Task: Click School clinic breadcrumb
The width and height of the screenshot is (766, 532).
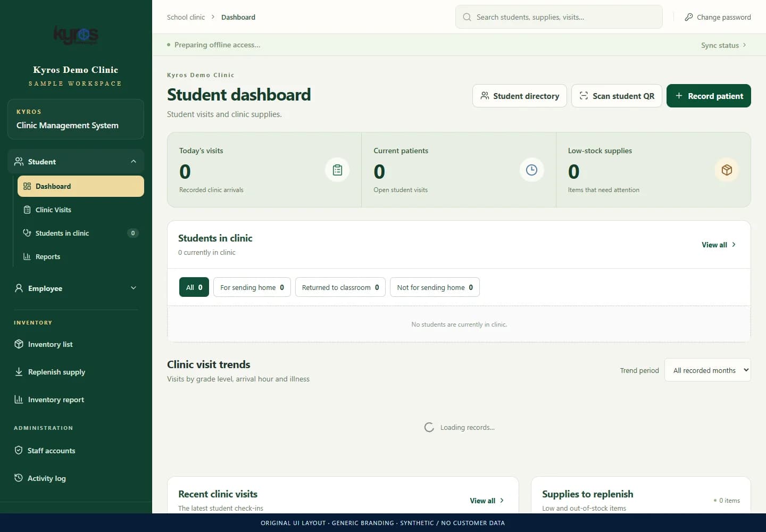Action: 186,17
